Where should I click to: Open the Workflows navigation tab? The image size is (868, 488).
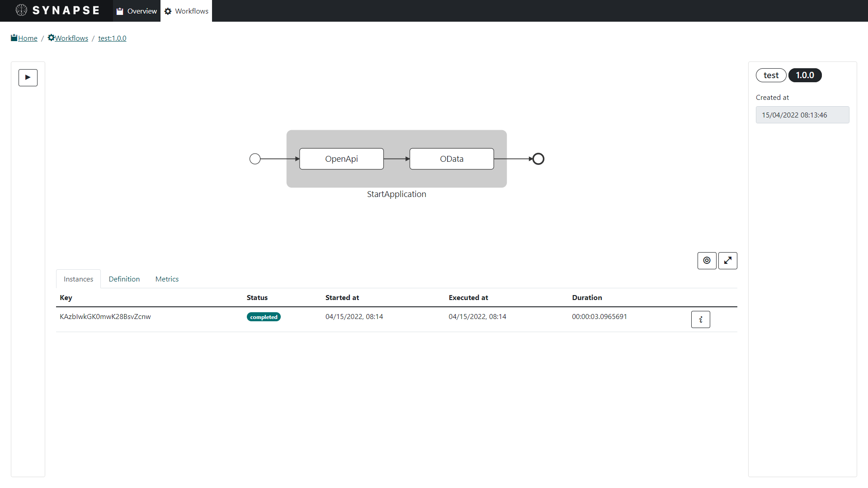pyautogui.click(x=186, y=11)
